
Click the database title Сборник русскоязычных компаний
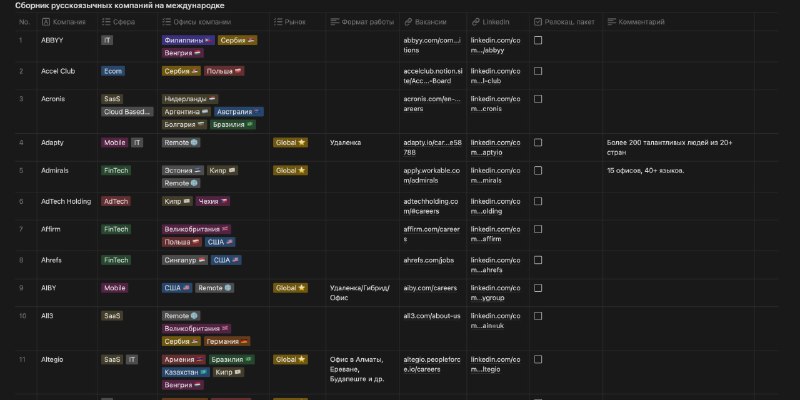point(119,6)
